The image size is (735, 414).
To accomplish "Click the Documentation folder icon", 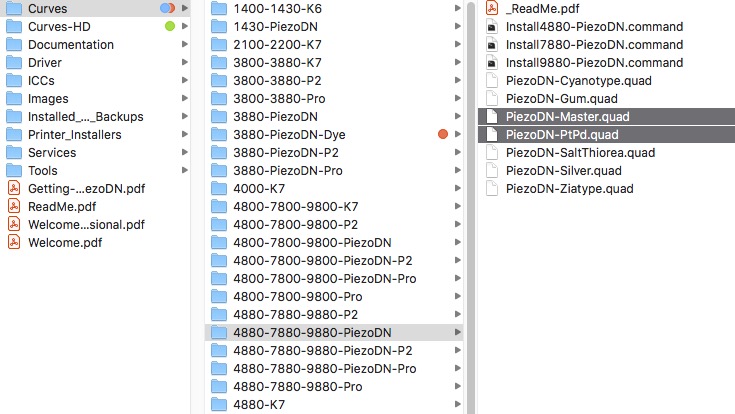I will click(x=13, y=44).
